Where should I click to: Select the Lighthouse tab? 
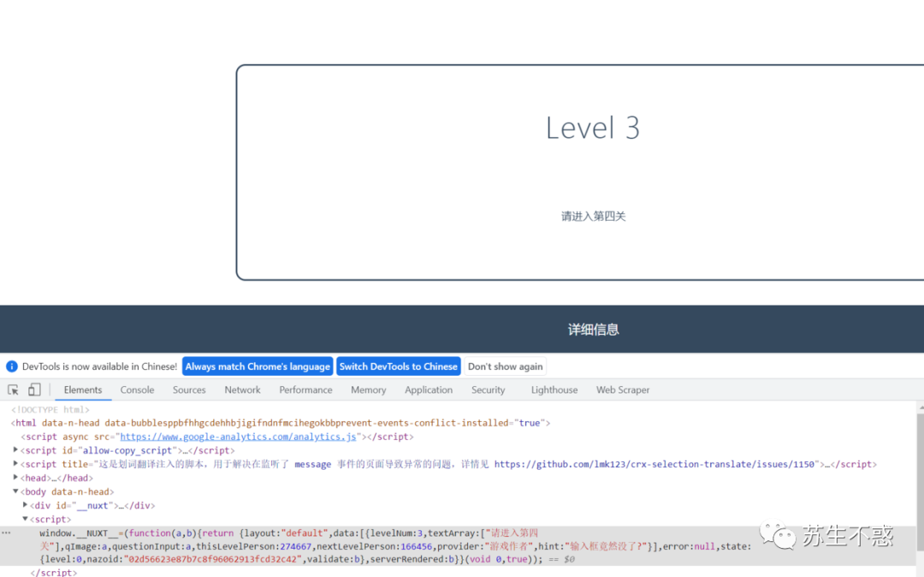(x=554, y=390)
